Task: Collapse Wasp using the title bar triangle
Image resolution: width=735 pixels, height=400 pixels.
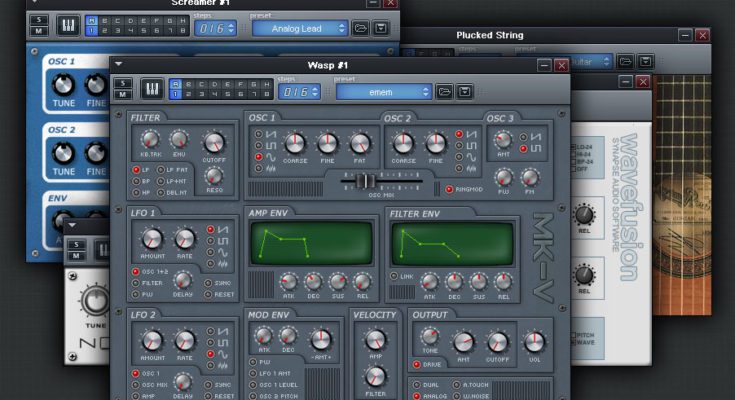Action: pyautogui.click(x=119, y=64)
